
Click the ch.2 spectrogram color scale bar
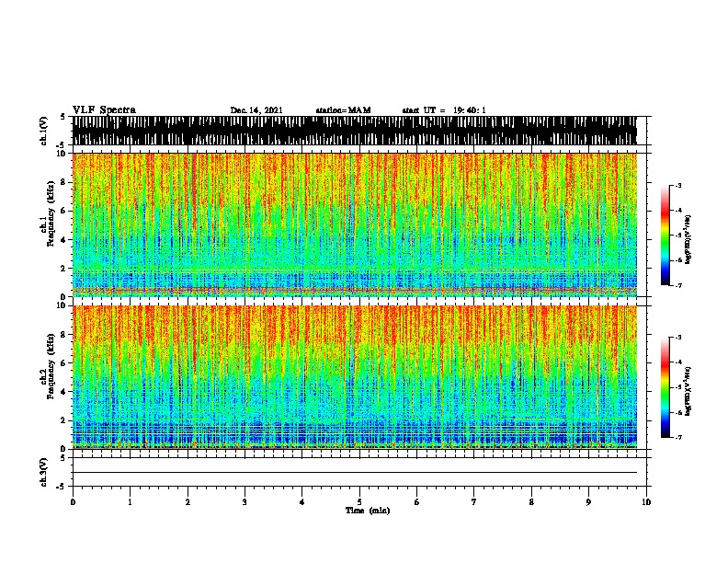tap(665, 387)
